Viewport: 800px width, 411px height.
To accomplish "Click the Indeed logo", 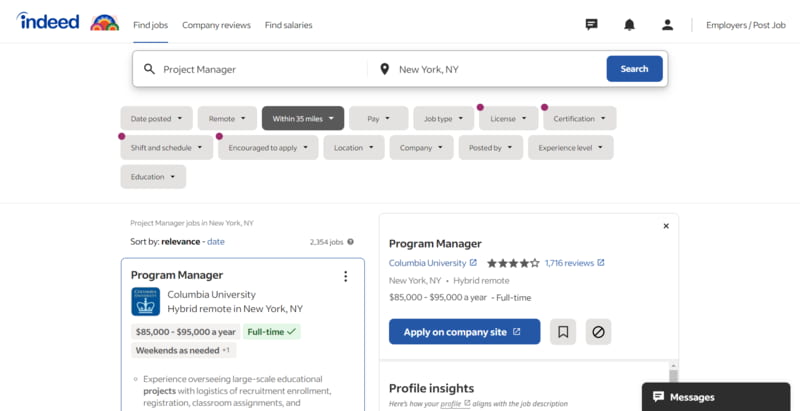I will (48, 21).
